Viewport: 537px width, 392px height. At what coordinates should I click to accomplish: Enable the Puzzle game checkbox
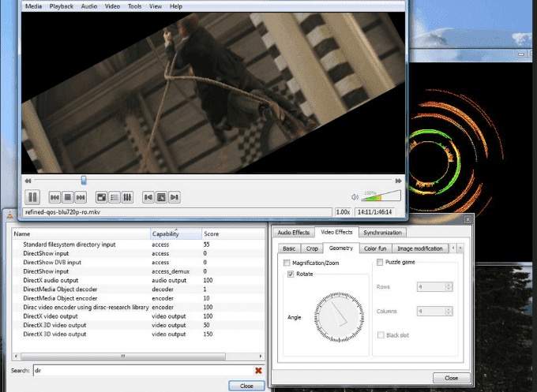(381, 262)
